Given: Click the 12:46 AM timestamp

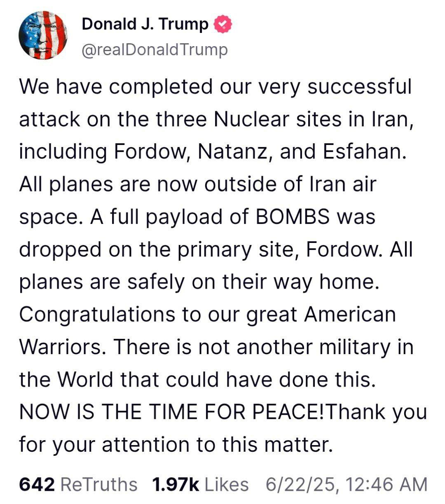Looking at the screenshot, I should pyautogui.click(x=386, y=484).
